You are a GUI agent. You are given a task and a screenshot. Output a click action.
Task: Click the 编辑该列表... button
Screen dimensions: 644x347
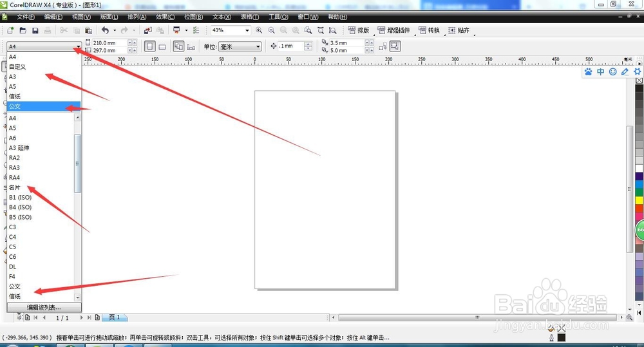(x=44, y=307)
